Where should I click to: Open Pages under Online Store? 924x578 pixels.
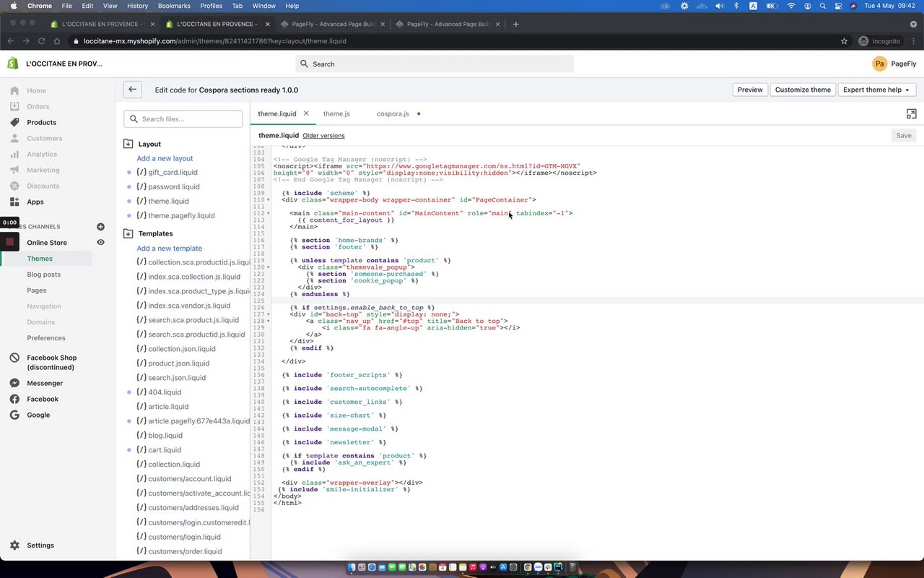[37, 290]
